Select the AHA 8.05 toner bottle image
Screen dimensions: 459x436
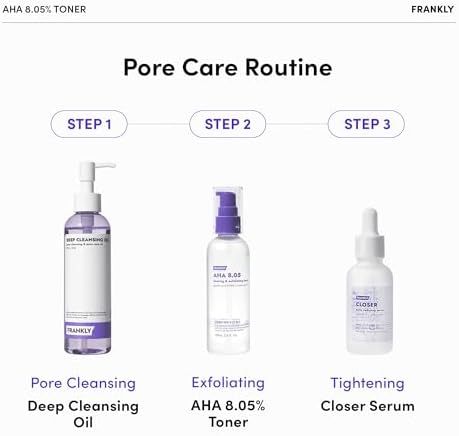[x=228, y=270]
